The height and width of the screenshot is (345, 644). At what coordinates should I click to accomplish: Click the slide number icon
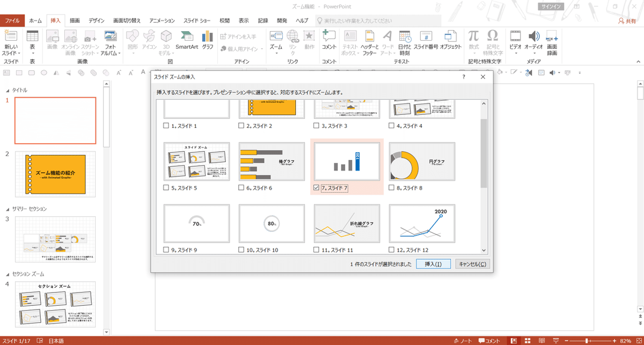(x=426, y=36)
